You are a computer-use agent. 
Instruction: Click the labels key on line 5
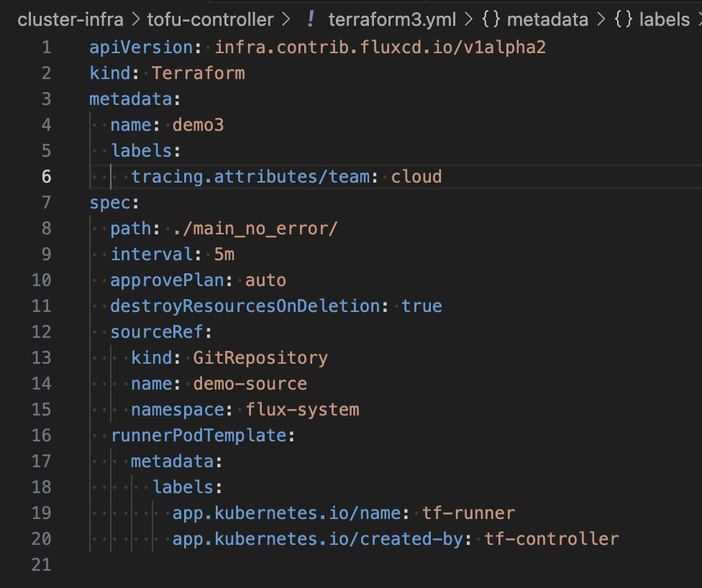pos(142,151)
